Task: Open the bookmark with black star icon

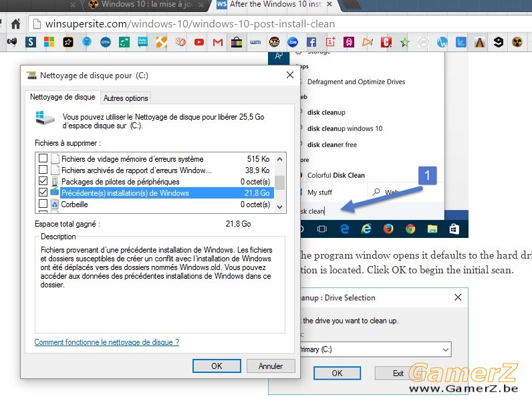Action: click(68, 42)
